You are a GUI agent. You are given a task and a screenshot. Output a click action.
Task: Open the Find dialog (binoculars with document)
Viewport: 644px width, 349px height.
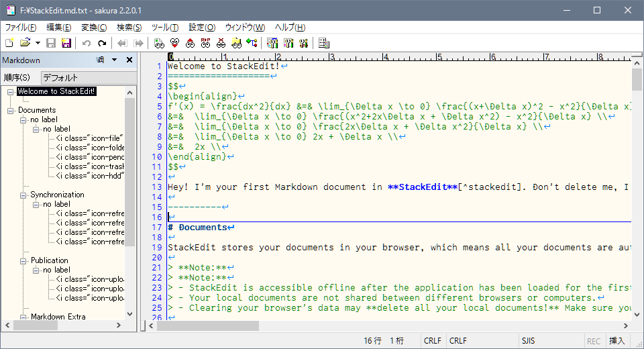159,43
